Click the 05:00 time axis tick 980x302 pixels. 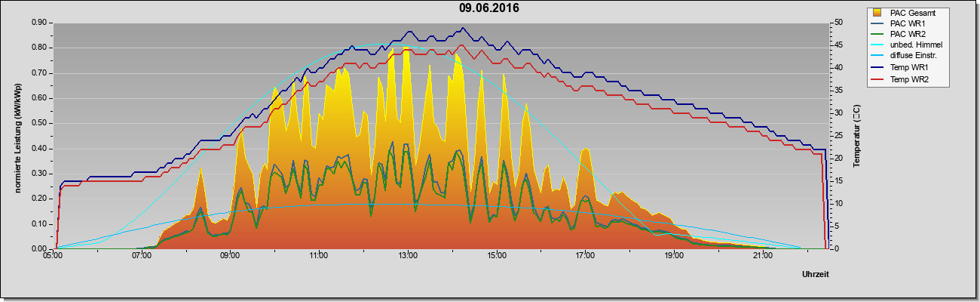click(53, 257)
